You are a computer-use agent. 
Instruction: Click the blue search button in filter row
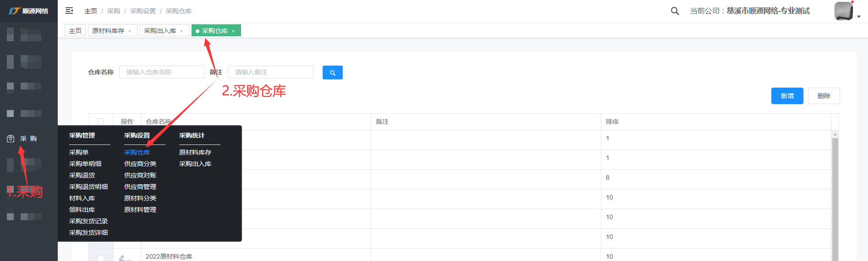[332, 72]
